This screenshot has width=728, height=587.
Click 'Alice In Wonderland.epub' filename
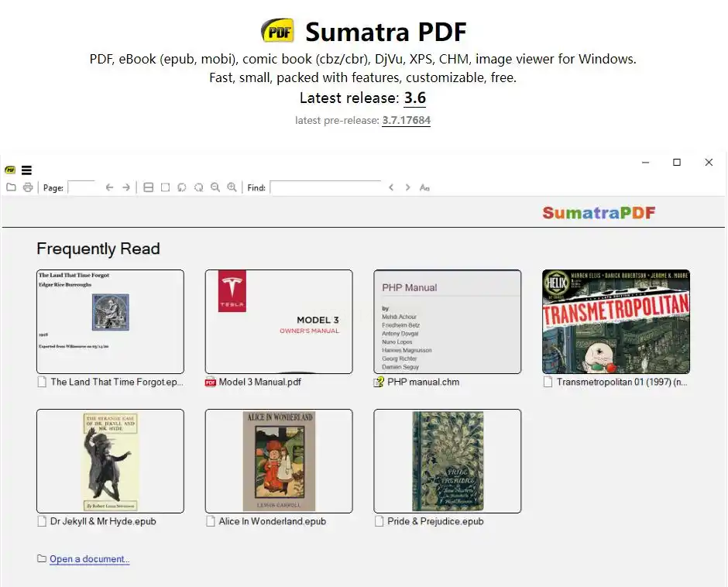[273, 521]
